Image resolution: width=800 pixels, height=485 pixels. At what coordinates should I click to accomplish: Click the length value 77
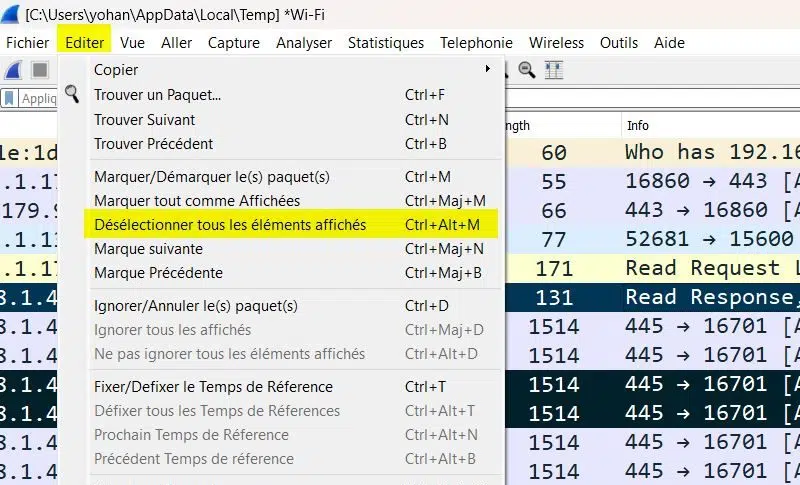pyautogui.click(x=554, y=240)
